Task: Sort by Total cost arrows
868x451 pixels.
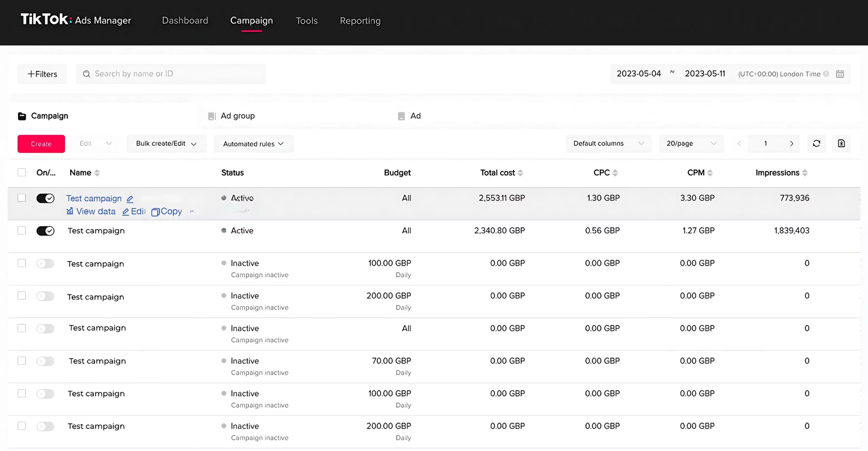Action: 520,173
